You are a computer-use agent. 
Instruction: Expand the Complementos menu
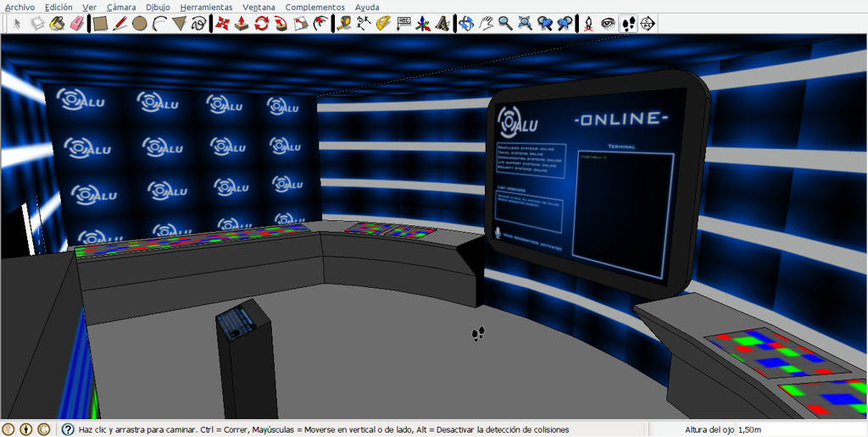315,7
